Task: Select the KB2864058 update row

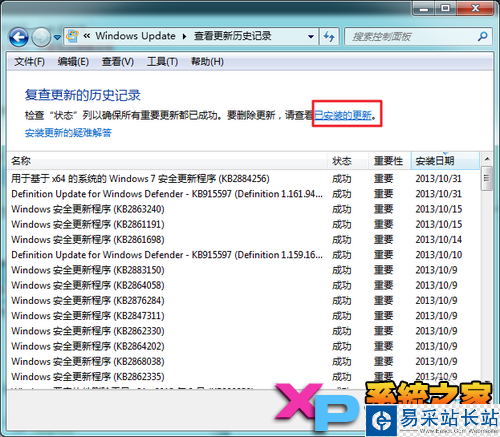Action: coord(244,285)
